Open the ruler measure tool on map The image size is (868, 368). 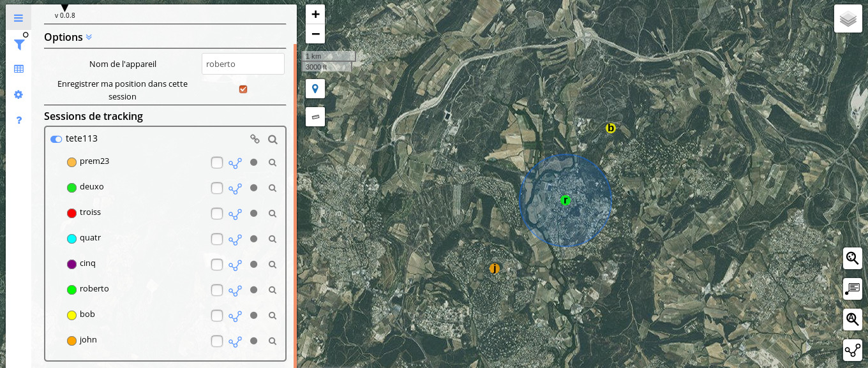[x=315, y=117]
